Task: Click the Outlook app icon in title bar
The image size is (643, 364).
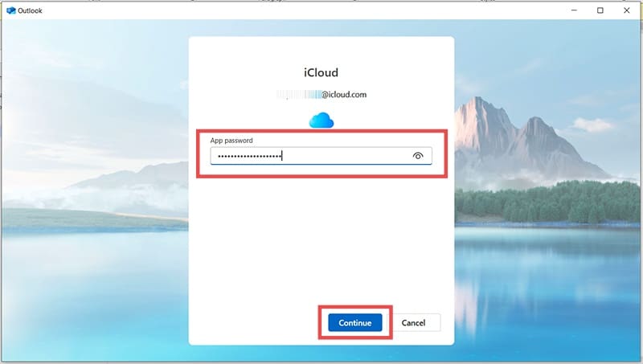Action: tap(10, 10)
